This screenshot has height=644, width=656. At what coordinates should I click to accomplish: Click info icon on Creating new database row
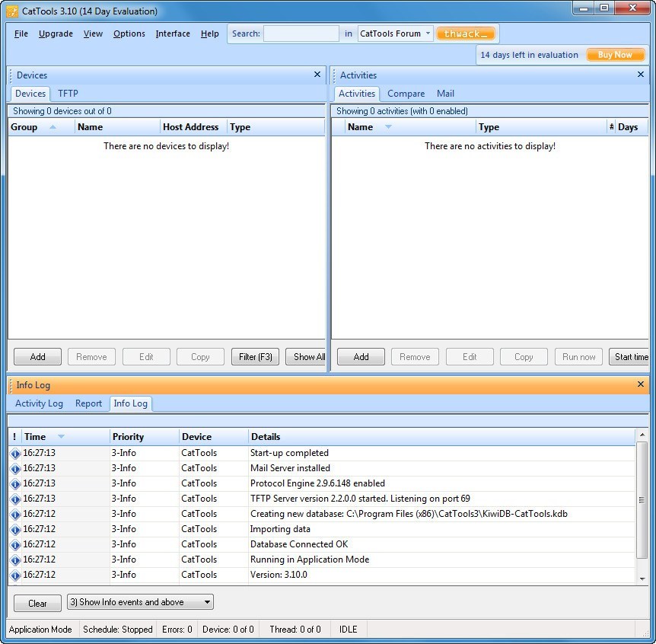pos(15,515)
